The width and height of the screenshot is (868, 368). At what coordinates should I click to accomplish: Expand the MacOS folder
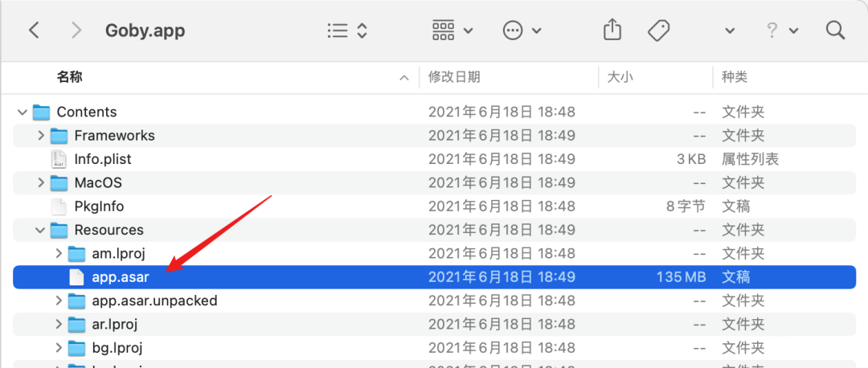pyautogui.click(x=40, y=182)
